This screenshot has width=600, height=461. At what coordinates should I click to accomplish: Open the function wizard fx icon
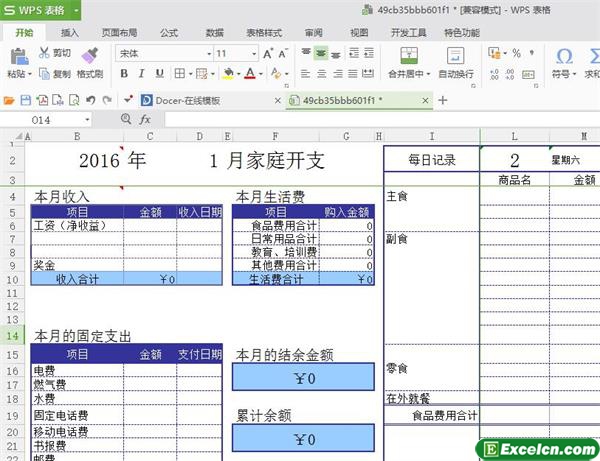point(145,120)
